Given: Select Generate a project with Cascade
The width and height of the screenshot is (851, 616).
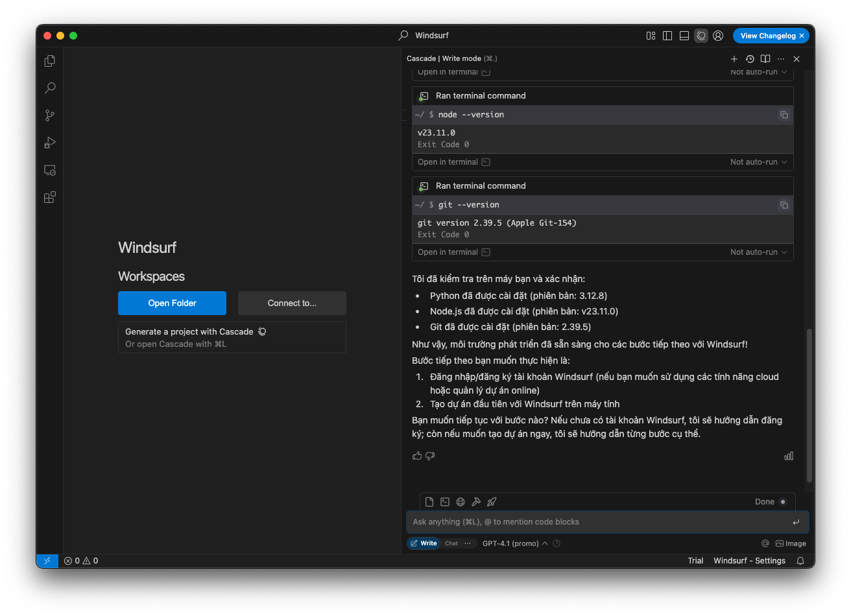Looking at the screenshot, I should [x=232, y=337].
